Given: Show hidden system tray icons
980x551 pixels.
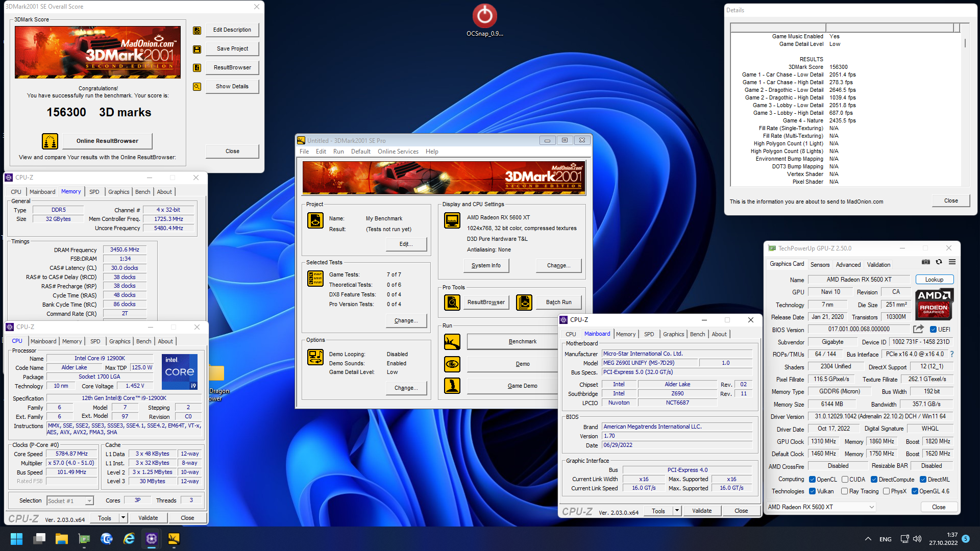Looking at the screenshot, I should point(868,539).
